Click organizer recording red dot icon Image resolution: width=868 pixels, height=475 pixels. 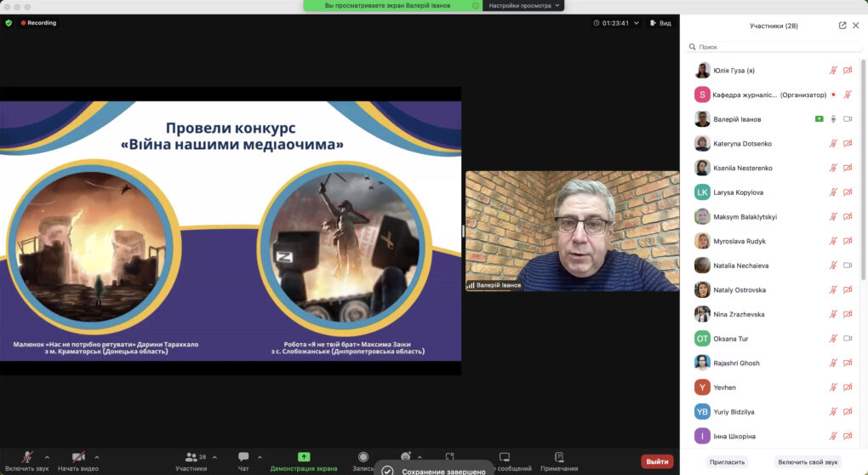coord(833,94)
